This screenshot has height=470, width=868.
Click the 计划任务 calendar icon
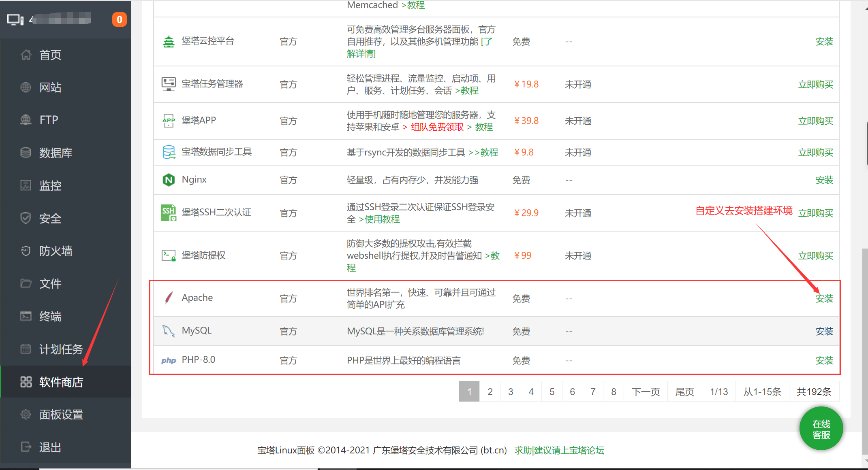tap(26, 349)
